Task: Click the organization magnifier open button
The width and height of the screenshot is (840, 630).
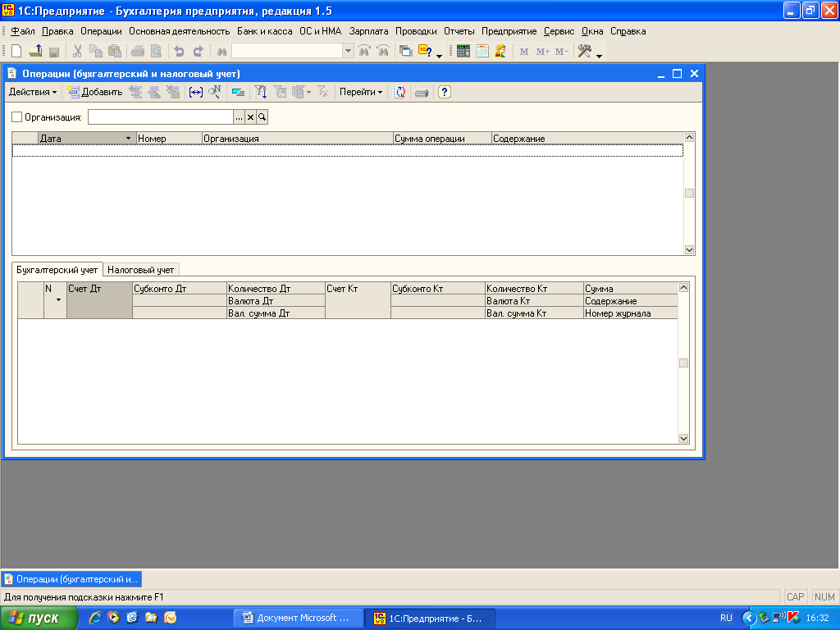Action: pos(262,117)
